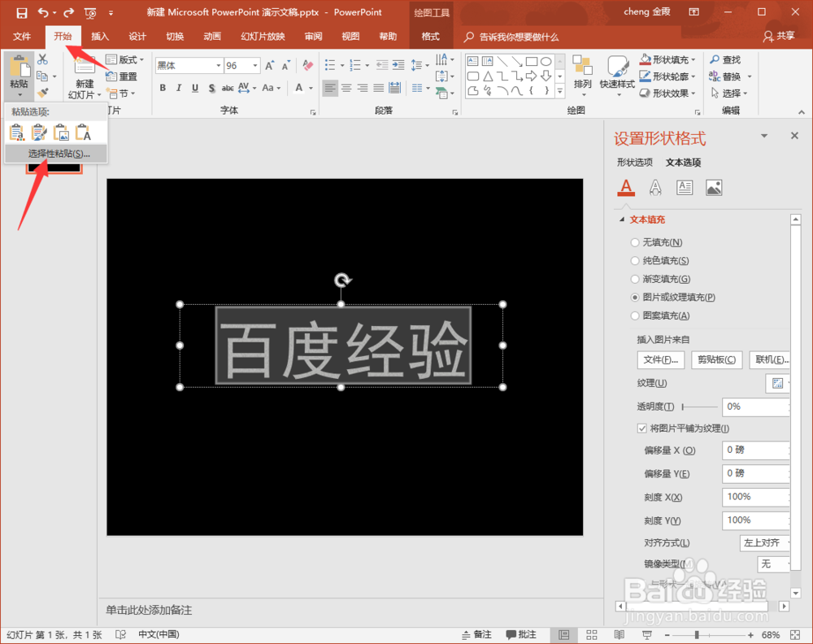Click Notes button in status bar
Screen dimensions: 813x644
(476, 635)
